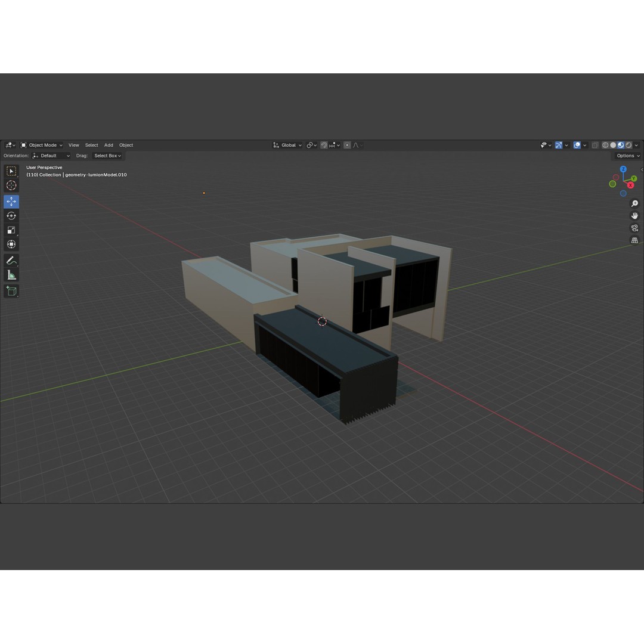Open gizmo options dropdown arrow
This screenshot has height=644, width=644.
point(566,145)
